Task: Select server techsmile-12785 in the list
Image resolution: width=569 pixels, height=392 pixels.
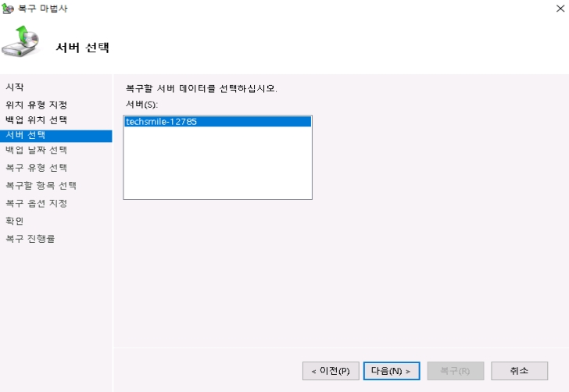Action: pos(218,122)
